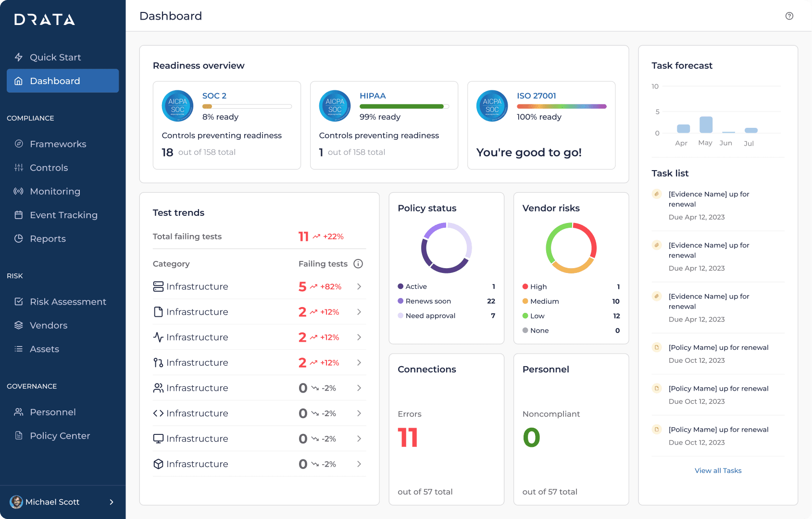Expand the chevron next to Michael Scott
The width and height of the screenshot is (812, 519).
[x=112, y=502]
